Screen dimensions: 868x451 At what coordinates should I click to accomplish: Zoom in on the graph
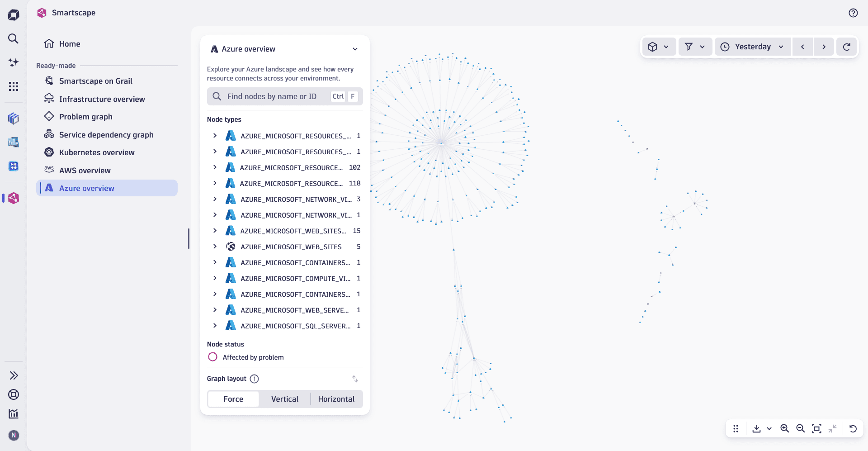(x=785, y=428)
